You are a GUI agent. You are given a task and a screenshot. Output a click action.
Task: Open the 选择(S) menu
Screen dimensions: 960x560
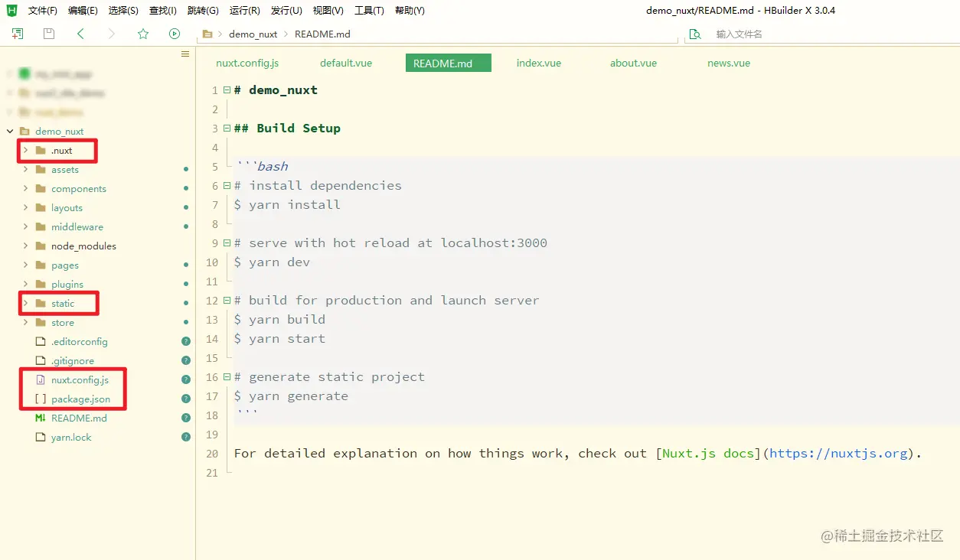123,11
